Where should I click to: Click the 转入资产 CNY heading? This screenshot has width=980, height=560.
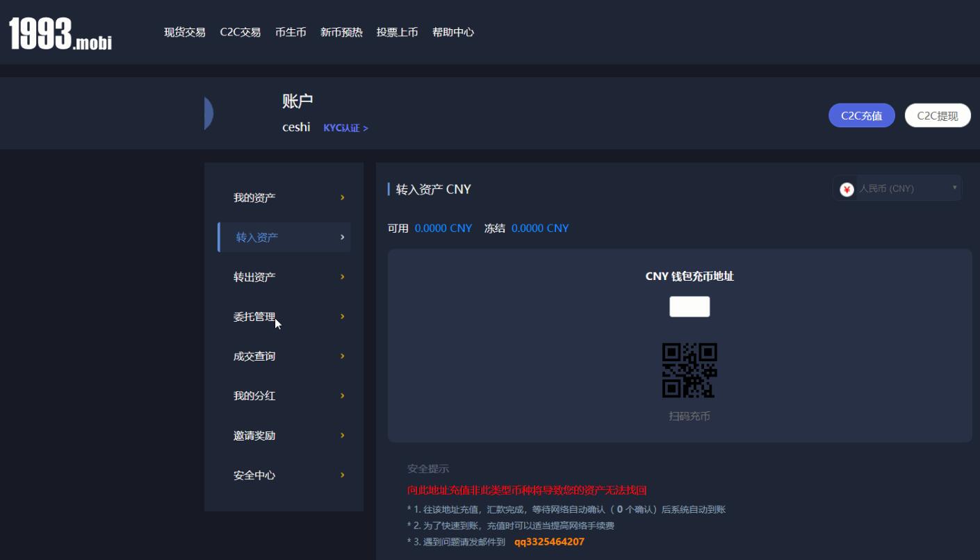tap(434, 189)
